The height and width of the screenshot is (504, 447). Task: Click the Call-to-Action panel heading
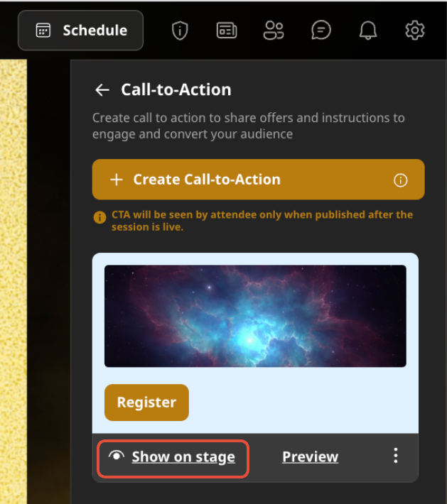click(x=176, y=89)
